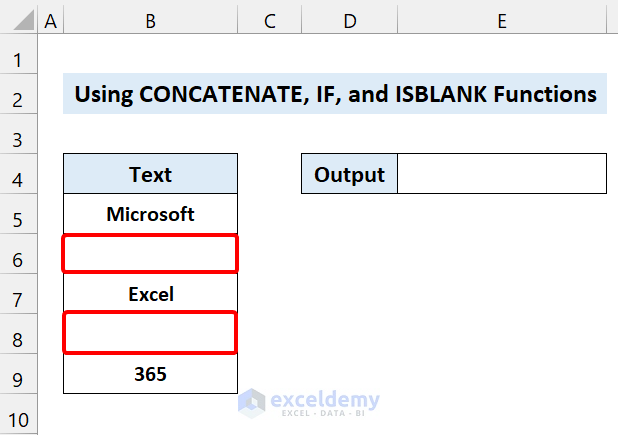Select row 7 header

19,295
